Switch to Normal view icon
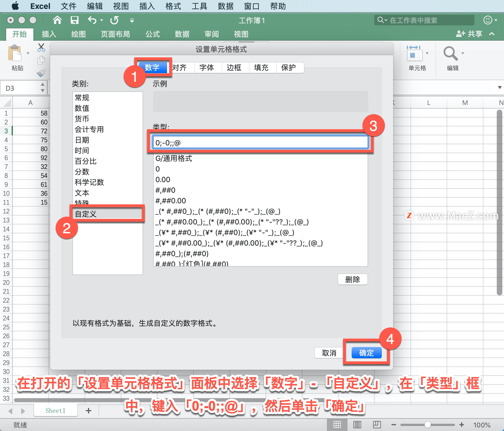 pos(337,425)
